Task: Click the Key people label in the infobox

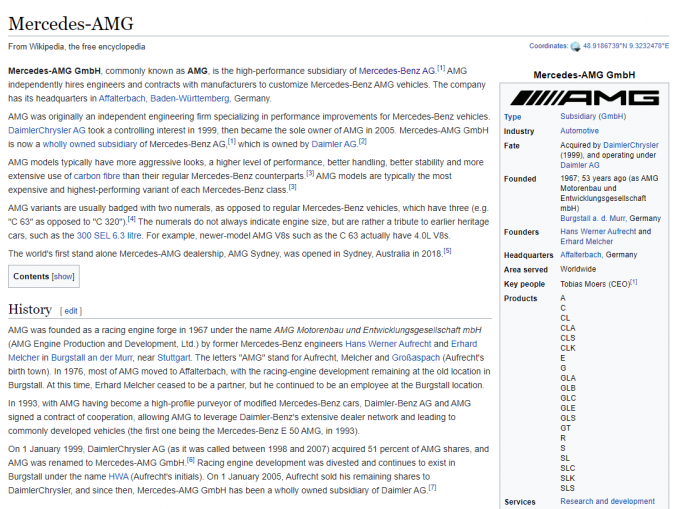Action: point(524,284)
